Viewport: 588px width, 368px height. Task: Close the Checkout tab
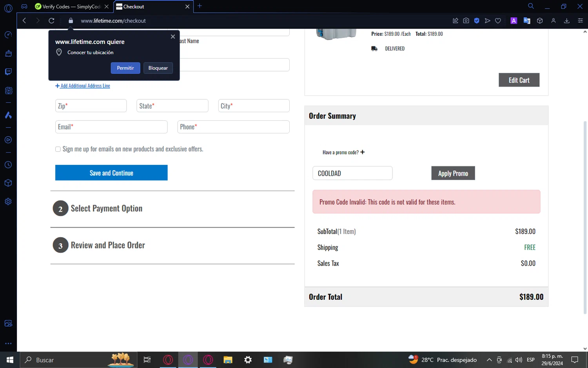pos(187,7)
